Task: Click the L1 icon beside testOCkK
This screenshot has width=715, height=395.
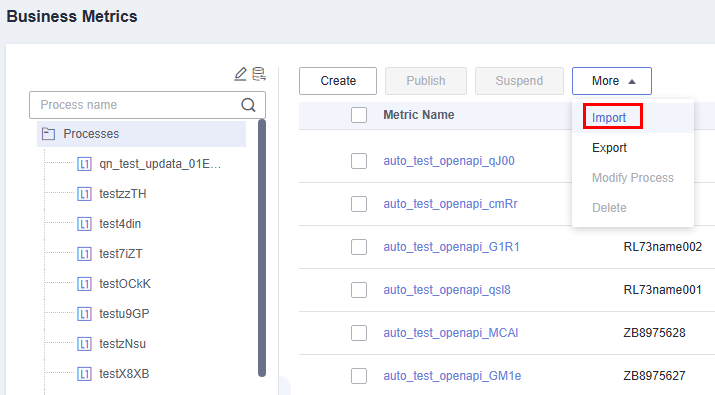Action: click(84, 284)
